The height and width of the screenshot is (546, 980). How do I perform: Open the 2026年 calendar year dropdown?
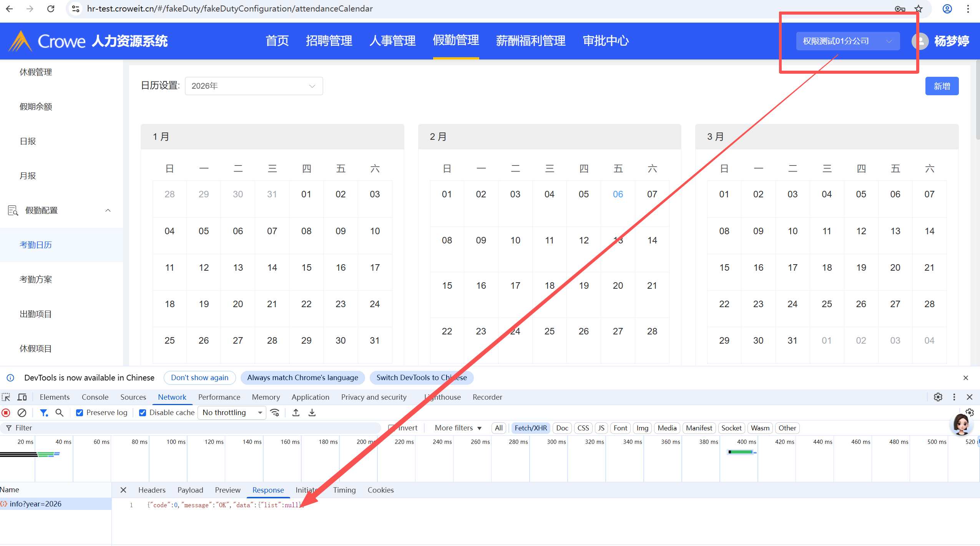(x=254, y=86)
